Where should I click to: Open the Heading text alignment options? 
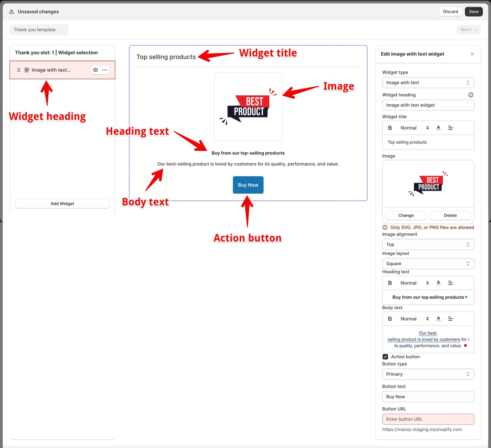[x=450, y=283]
